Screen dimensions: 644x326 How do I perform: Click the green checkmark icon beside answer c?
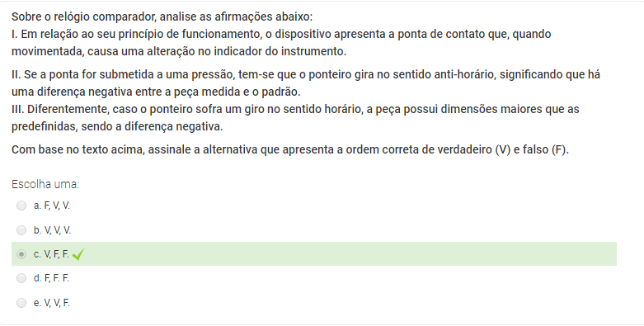point(78,254)
